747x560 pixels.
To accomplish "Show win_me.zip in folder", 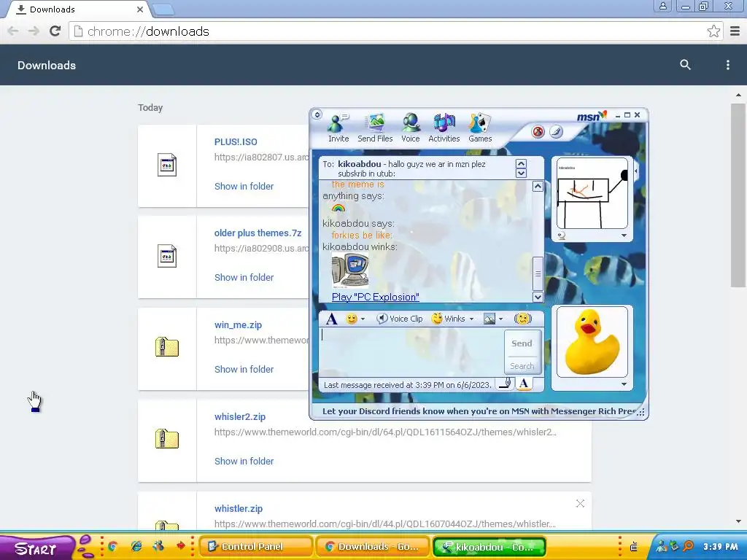I will click(244, 369).
